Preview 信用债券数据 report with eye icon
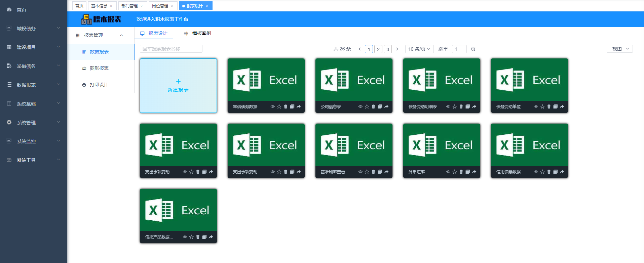The width and height of the screenshot is (644, 263). tap(536, 172)
